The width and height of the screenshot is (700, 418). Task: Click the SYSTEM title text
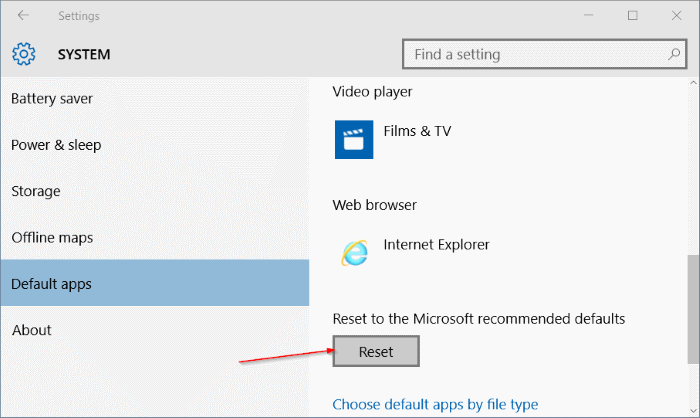(x=84, y=54)
